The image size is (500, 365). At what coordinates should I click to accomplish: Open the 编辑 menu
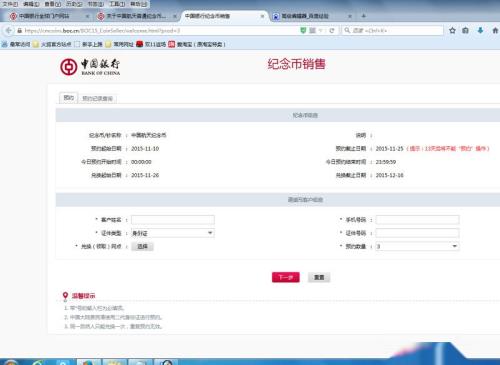click(31, 4)
